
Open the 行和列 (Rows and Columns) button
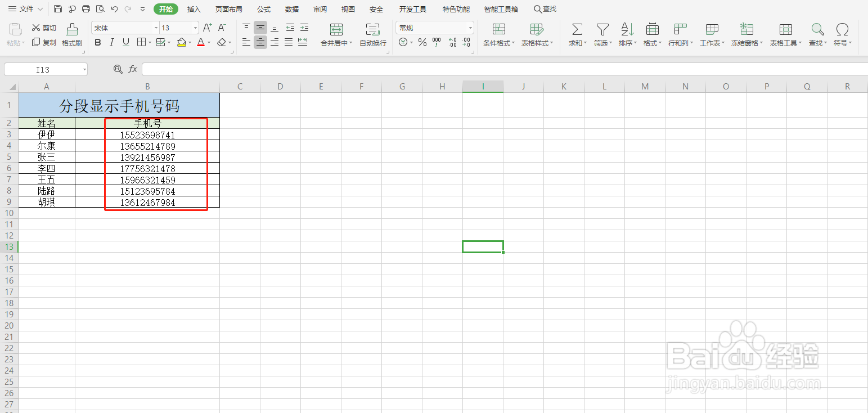tap(681, 34)
